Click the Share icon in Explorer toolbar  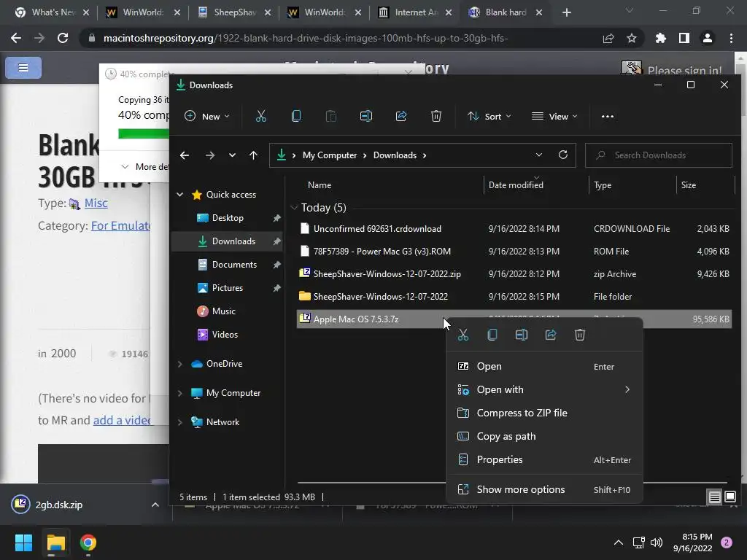[401, 116]
